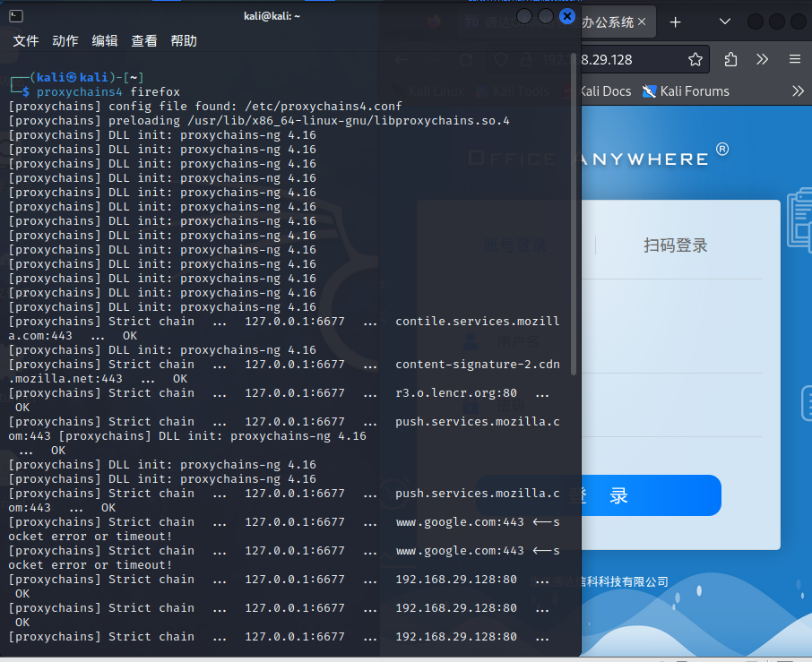Switch to the 扫码登录 login tab
The image size is (812, 662).
click(x=678, y=245)
